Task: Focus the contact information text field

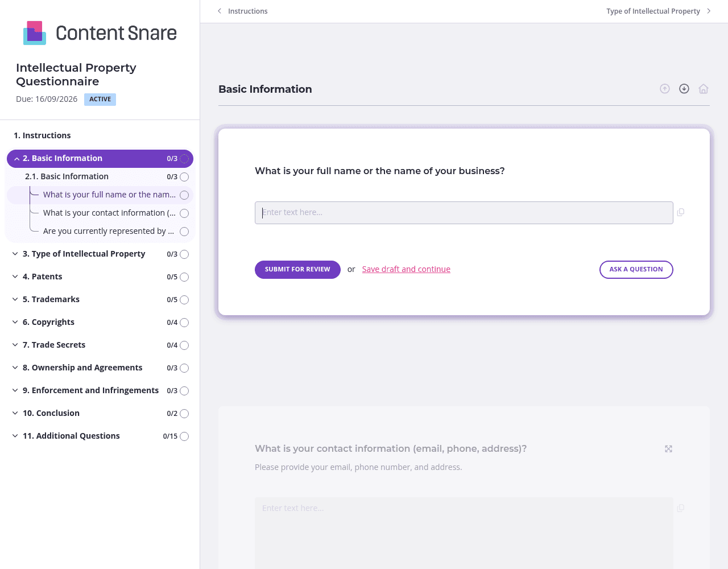Action: point(464,533)
